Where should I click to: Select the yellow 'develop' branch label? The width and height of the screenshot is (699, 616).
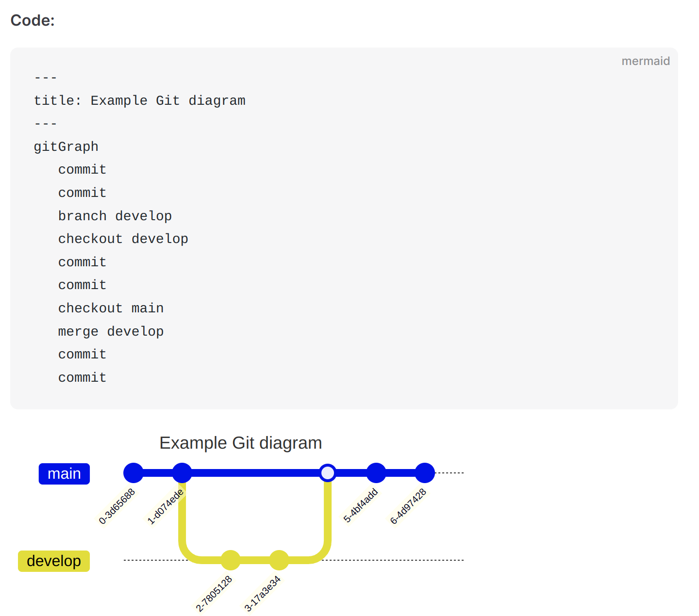[54, 561]
